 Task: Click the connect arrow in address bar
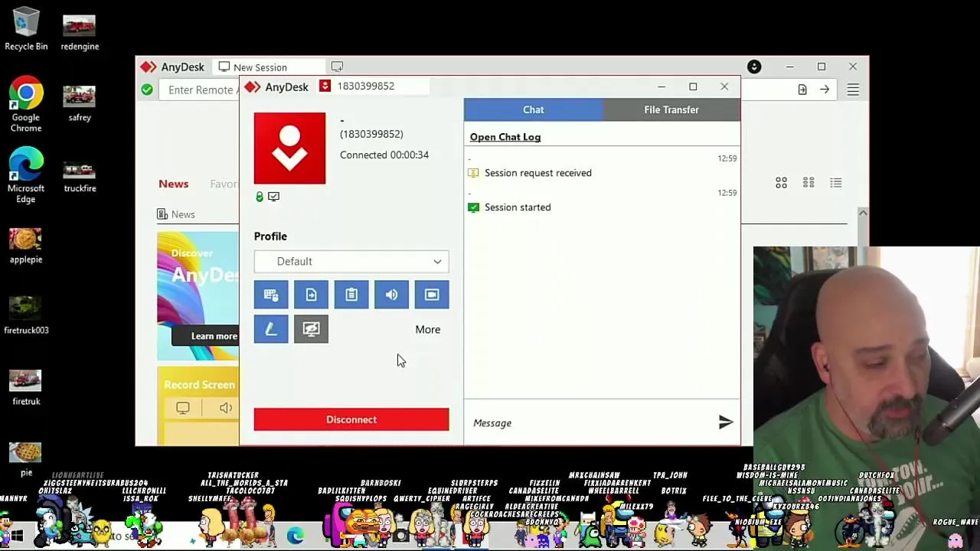tap(825, 90)
